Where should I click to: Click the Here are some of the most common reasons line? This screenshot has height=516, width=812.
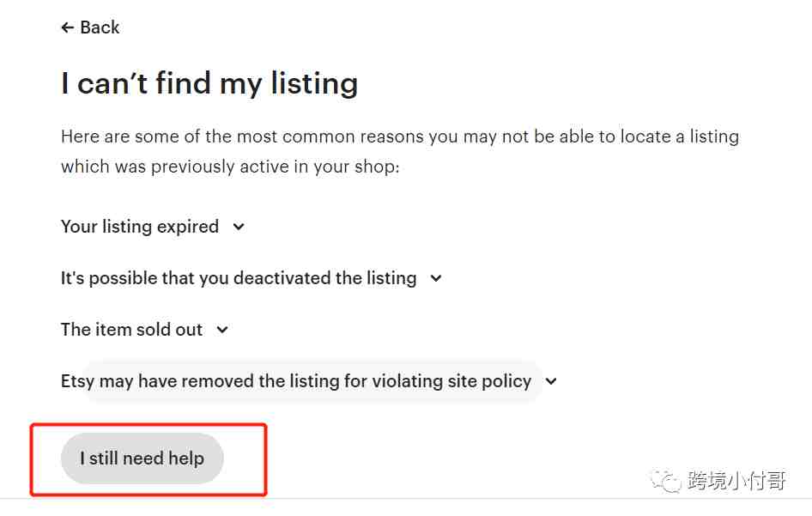400,137
